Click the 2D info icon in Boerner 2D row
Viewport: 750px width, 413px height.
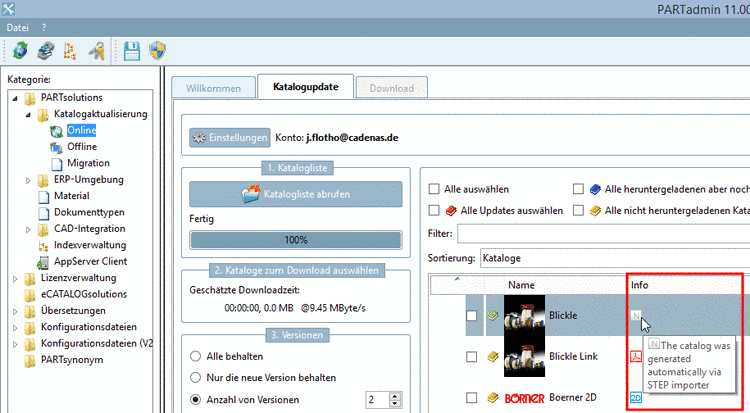tap(636, 398)
